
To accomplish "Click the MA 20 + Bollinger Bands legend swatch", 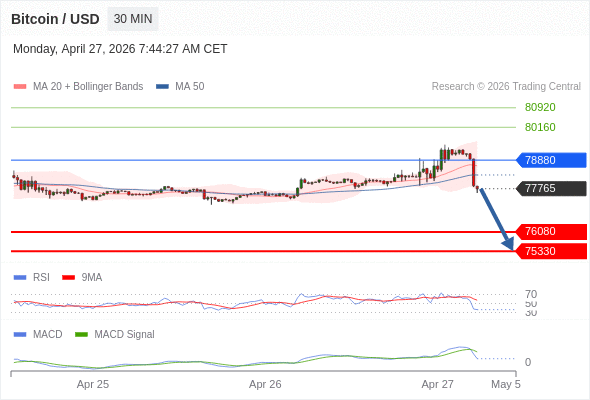I will [x=20, y=87].
